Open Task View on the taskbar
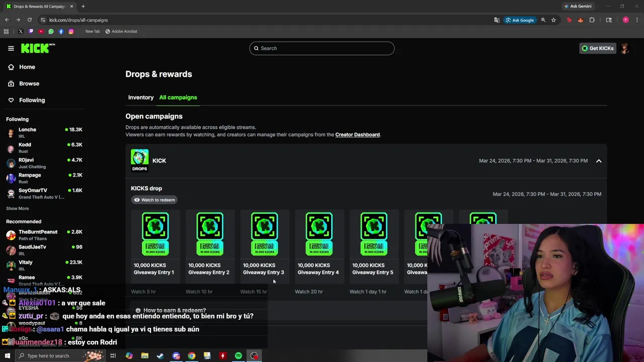This screenshot has height=362, width=644. [x=113, y=355]
